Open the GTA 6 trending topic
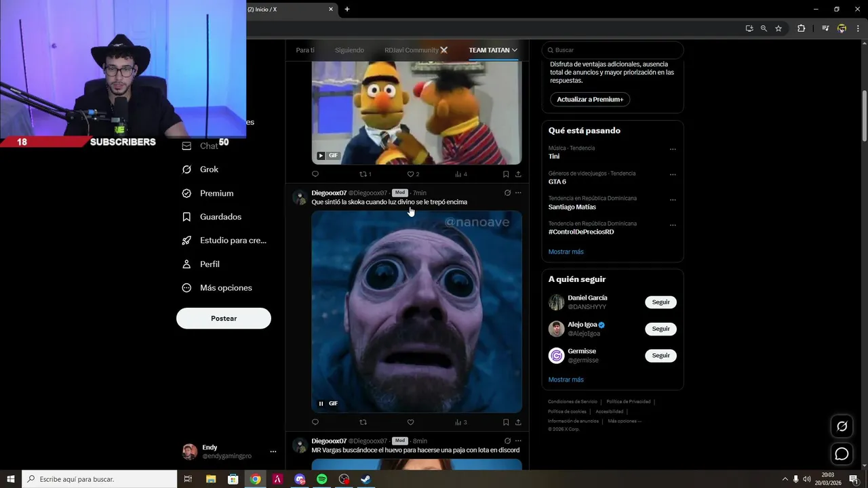This screenshot has width=868, height=488. point(557,182)
